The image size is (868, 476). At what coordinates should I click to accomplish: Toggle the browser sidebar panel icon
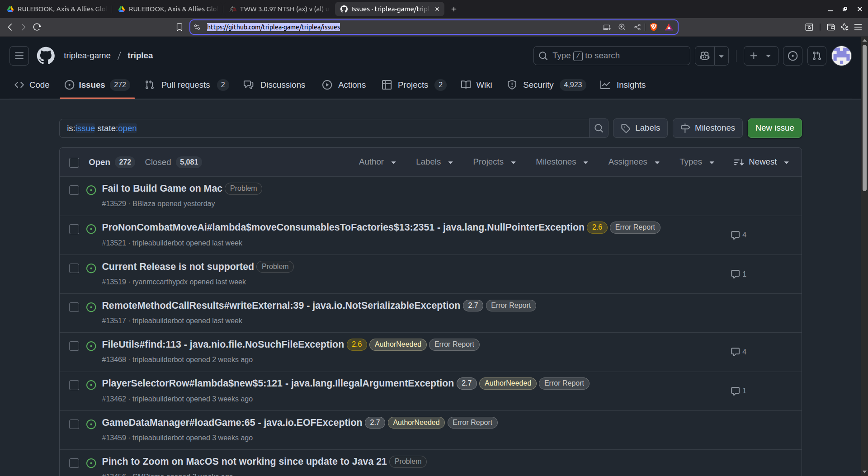(809, 27)
